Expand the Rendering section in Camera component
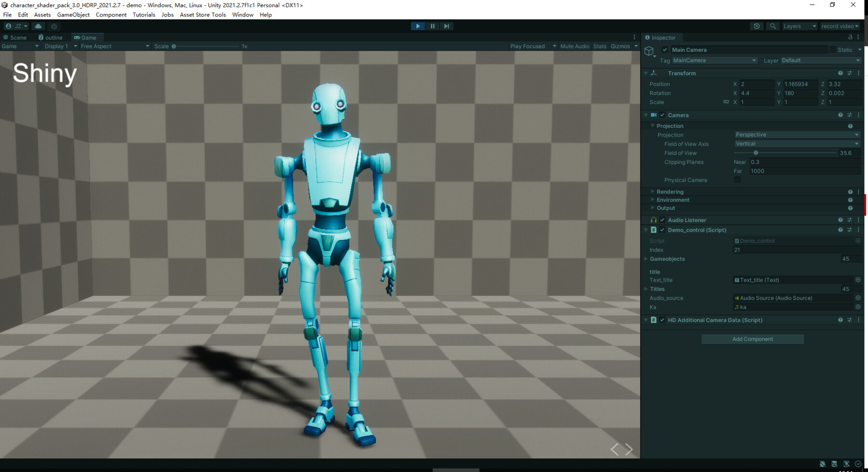This screenshot has height=472, width=868. [652, 192]
